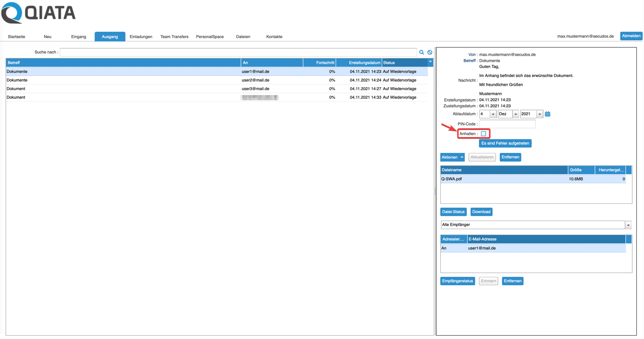Click into the PIN-Code field

tap(507, 124)
